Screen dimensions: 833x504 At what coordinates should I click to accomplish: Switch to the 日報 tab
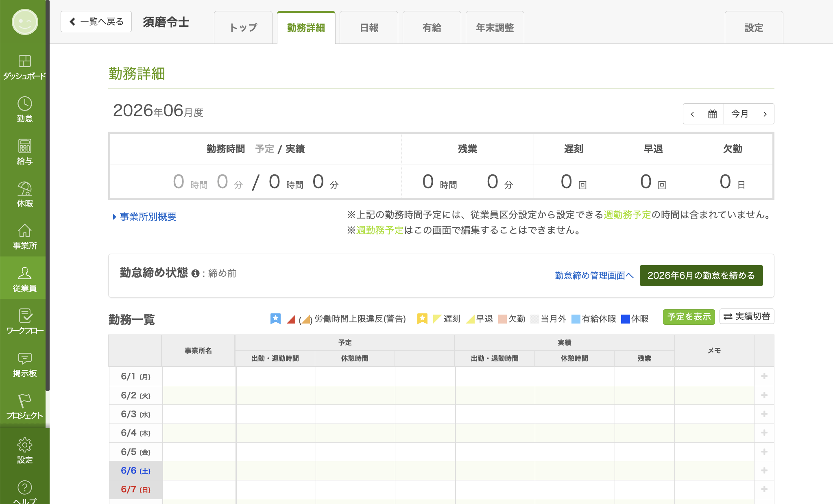[x=369, y=28]
